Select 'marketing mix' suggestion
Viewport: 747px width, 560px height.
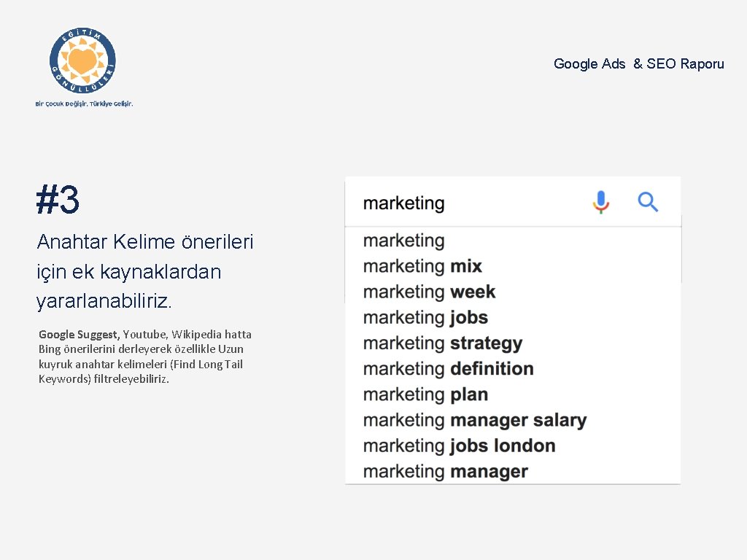[422, 266]
